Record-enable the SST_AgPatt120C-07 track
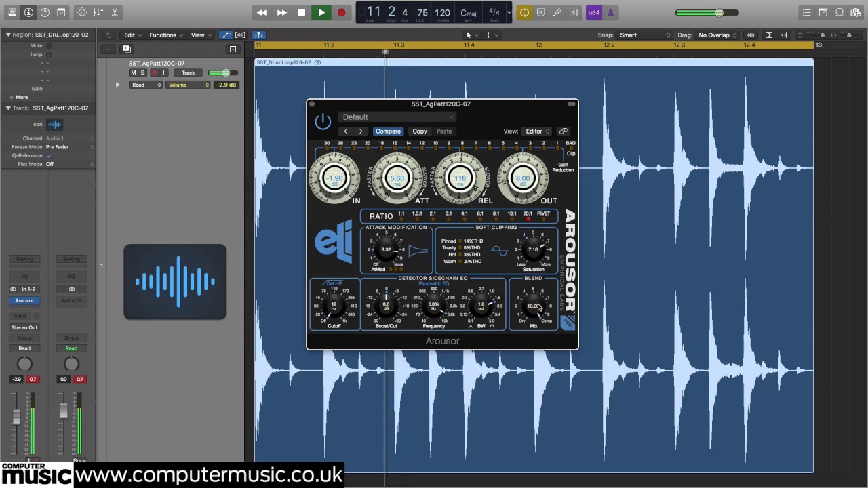Image resolution: width=868 pixels, height=488 pixels. pos(154,73)
